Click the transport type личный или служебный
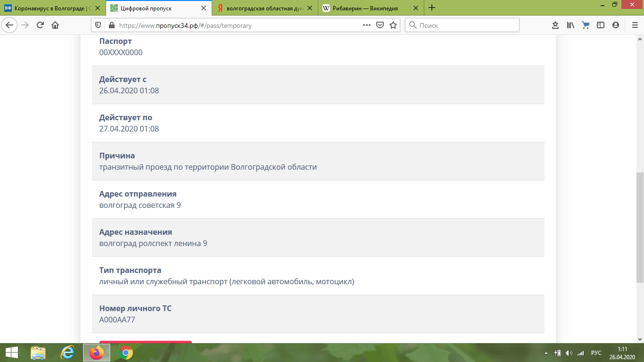This screenshot has height=362, width=644. (227, 282)
